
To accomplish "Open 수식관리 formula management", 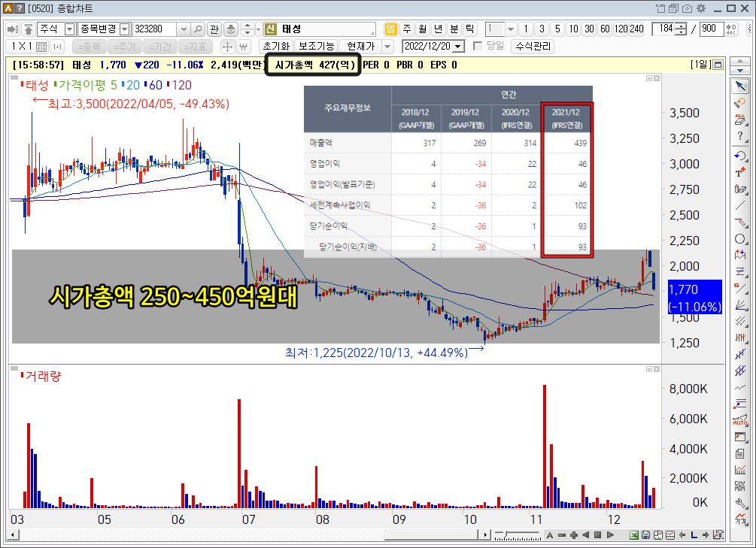I will tap(533, 47).
